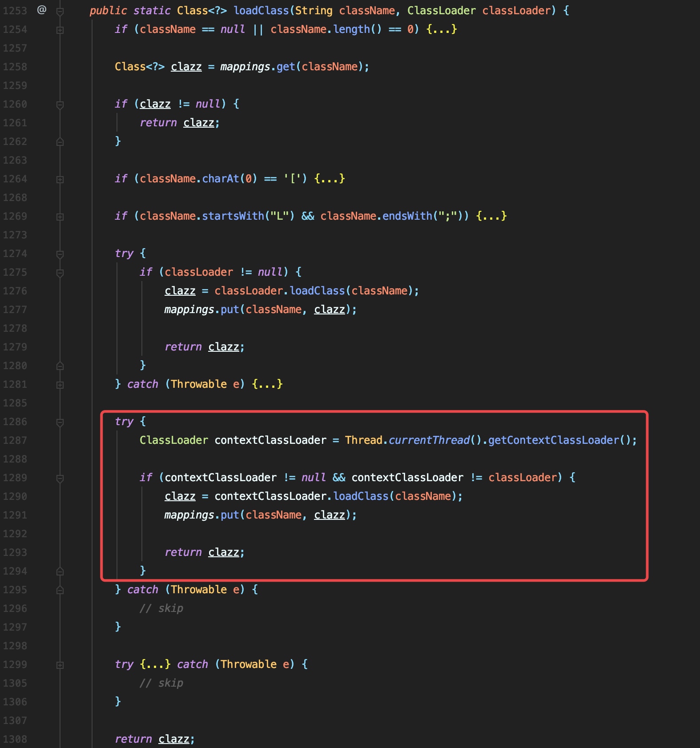Click the '// skip' comment on line 1305
Viewport: 700px width, 748px height.
coord(161,683)
